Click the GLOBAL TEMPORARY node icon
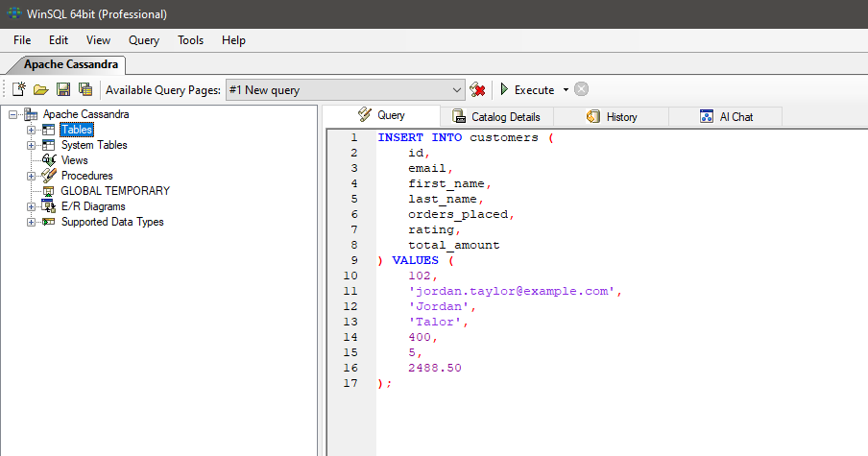This screenshot has height=456, width=868. point(49,191)
